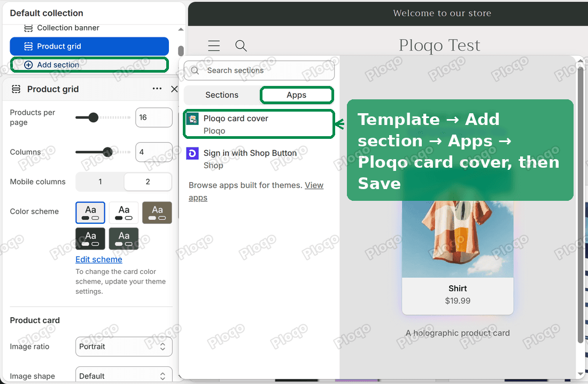
Task: Click the Product card settings heading
Action: (35, 320)
